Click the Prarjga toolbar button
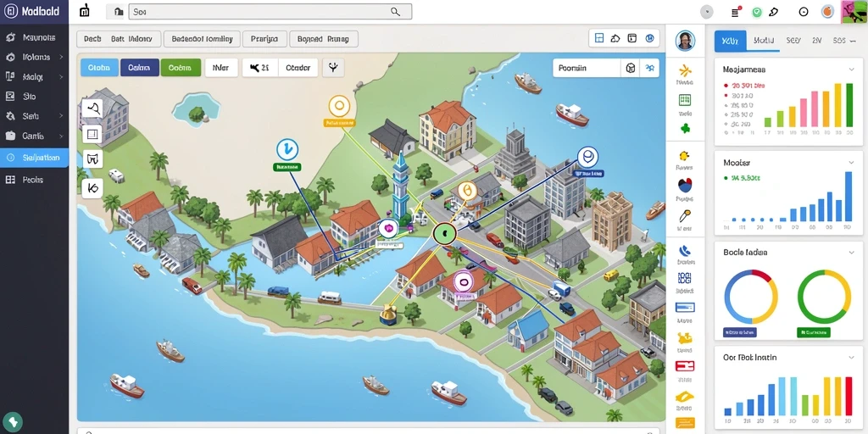This screenshot has height=434, width=868. 264,39
